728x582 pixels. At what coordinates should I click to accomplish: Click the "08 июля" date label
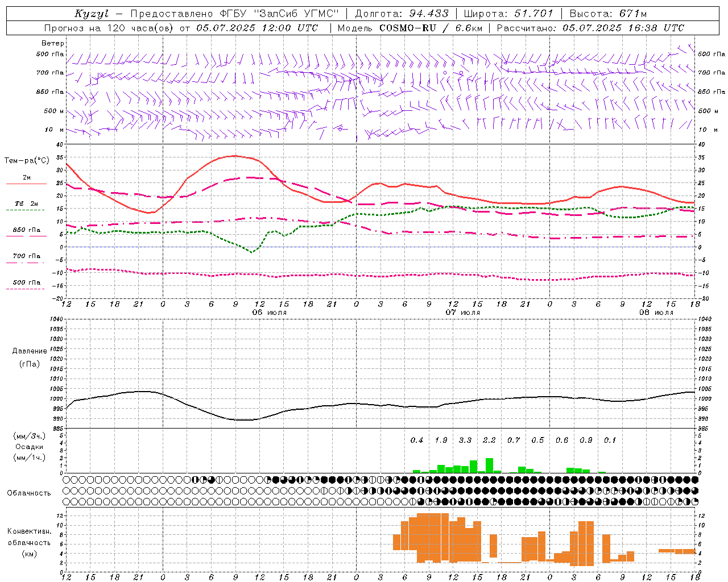click(656, 313)
